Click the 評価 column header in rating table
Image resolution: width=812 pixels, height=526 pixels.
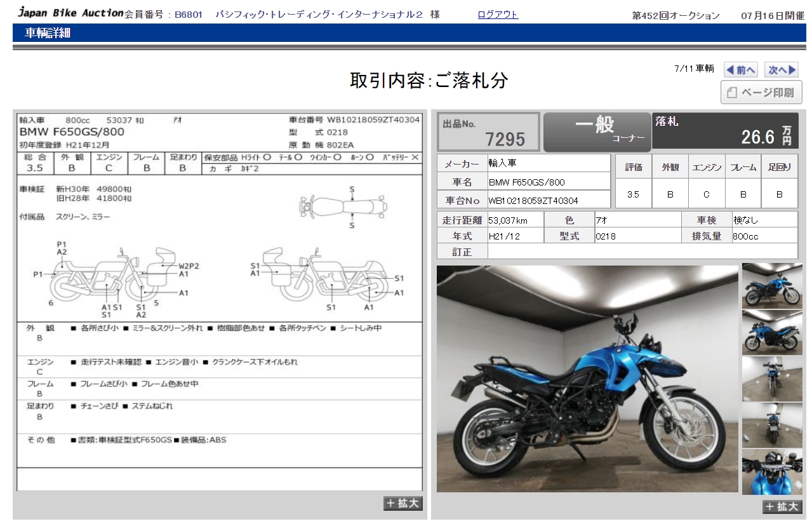634,168
